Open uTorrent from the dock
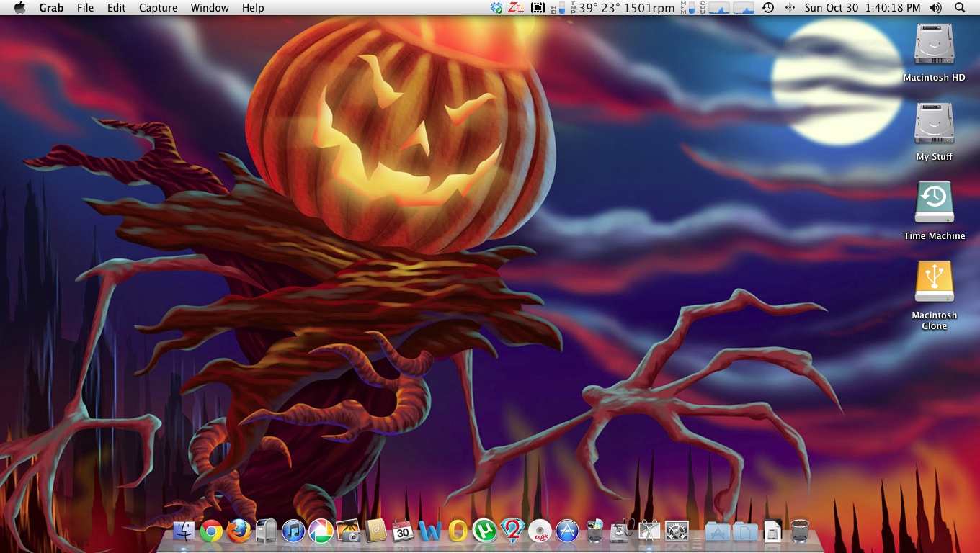 (485, 531)
